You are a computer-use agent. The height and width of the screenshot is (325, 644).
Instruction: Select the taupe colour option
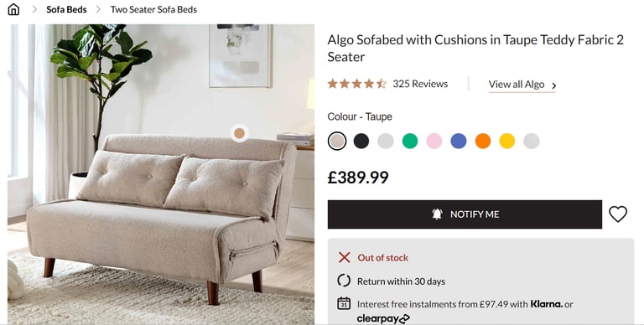337,142
